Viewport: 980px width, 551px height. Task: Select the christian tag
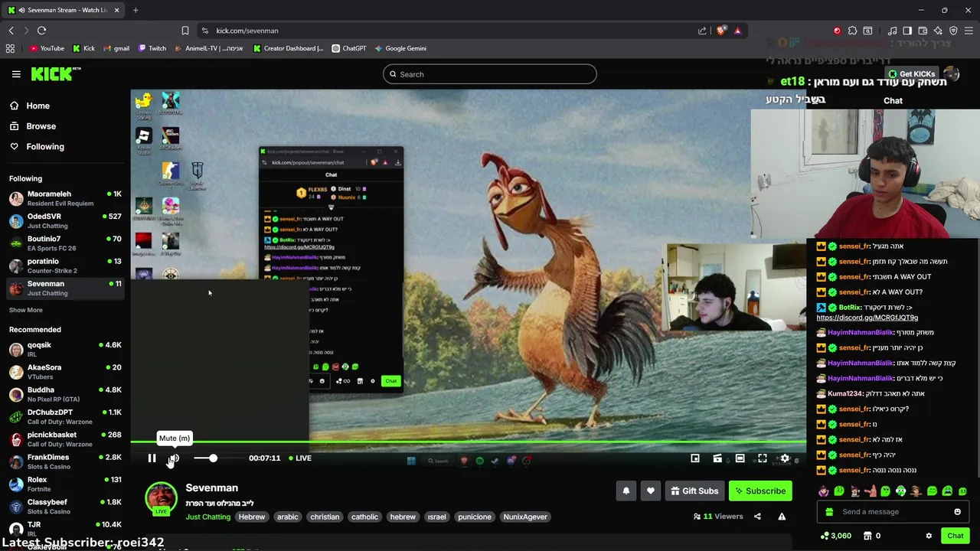(x=325, y=517)
